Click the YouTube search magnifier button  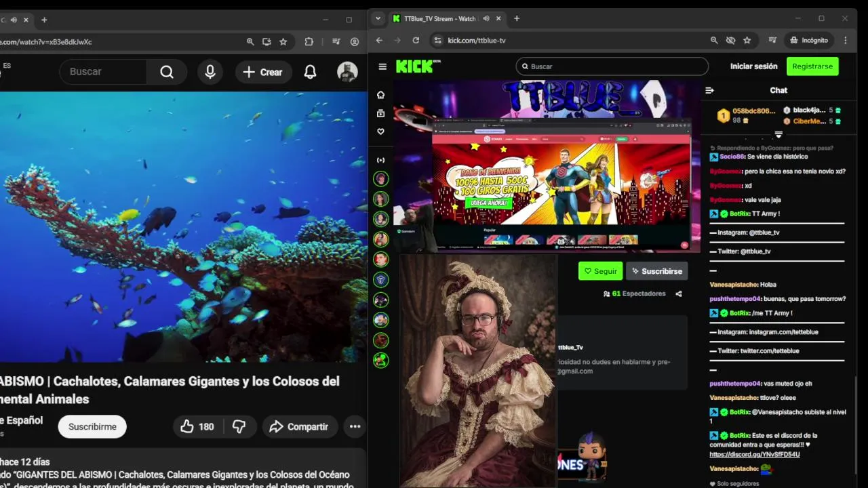click(x=167, y=72)
